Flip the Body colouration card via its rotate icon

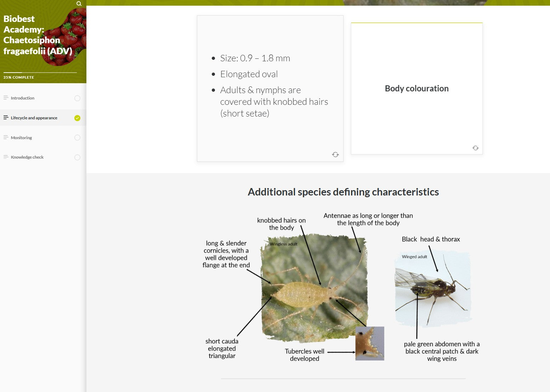coord(475,148)
